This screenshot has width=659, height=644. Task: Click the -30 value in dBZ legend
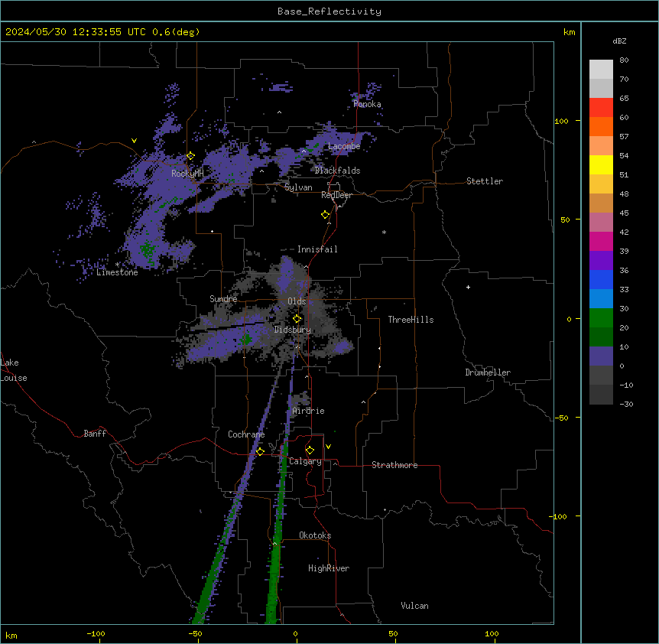click(x=626, y=404)
